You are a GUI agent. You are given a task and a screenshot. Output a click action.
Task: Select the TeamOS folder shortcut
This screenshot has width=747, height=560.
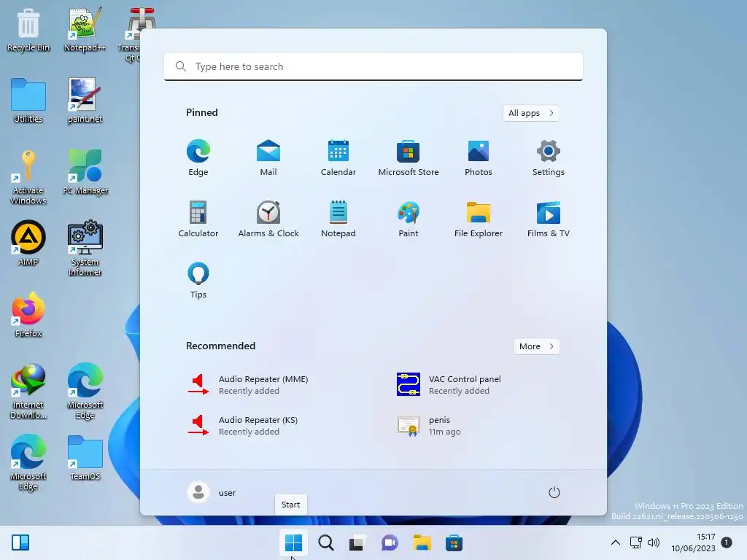pos(85,458)
